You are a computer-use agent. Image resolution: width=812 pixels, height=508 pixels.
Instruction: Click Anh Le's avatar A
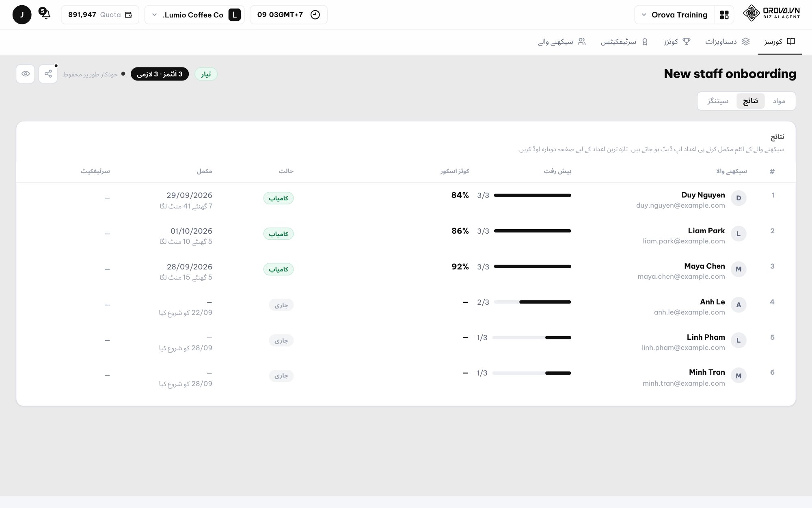(739, 305)
